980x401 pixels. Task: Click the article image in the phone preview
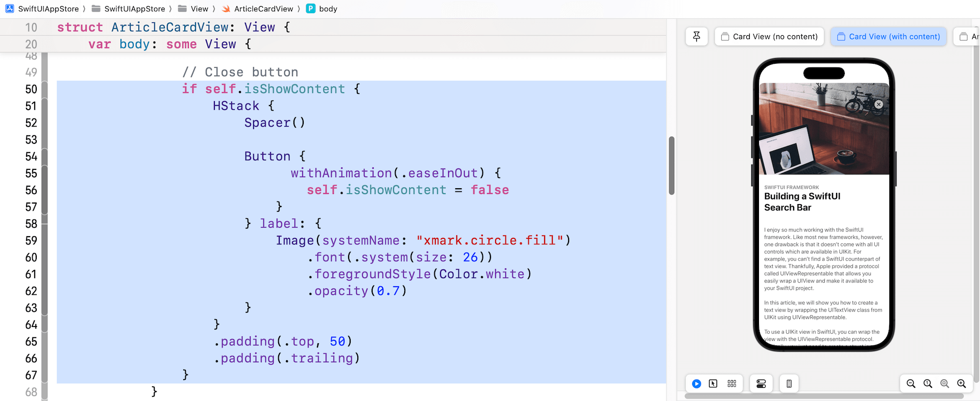(824, 129)
